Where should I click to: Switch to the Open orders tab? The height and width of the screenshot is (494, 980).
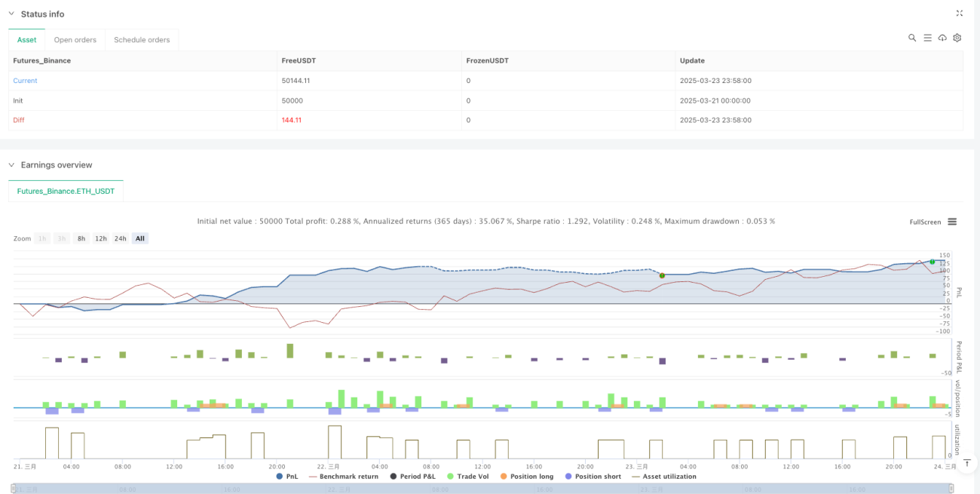pos(75,40)
